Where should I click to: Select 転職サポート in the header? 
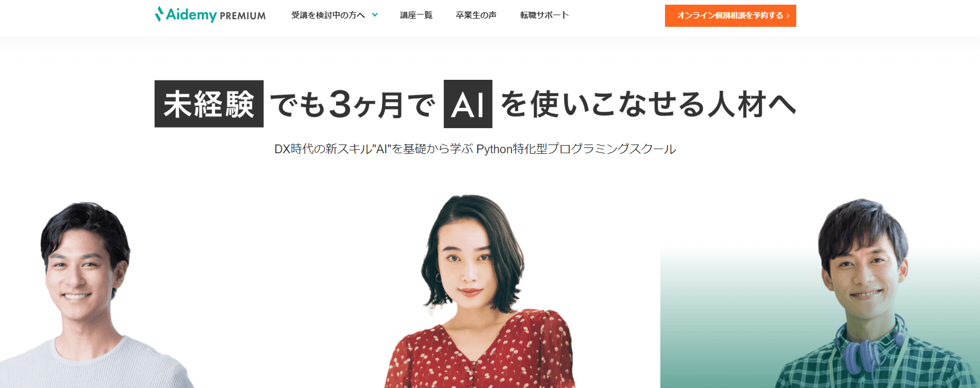544,15
